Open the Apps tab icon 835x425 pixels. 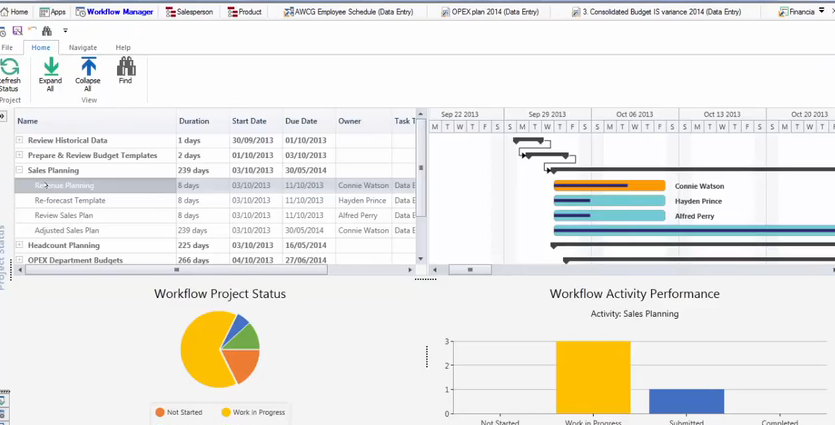(x=44, y=12)
